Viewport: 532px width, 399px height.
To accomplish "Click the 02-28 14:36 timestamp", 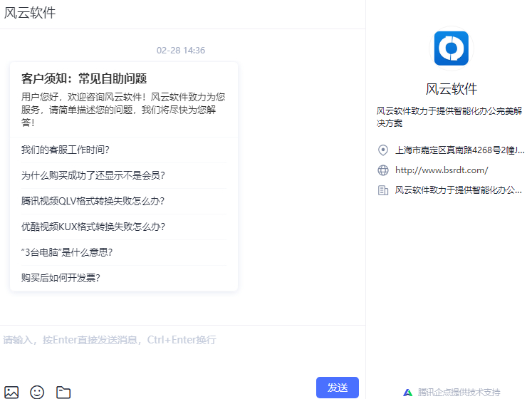I will click(181, 51).
